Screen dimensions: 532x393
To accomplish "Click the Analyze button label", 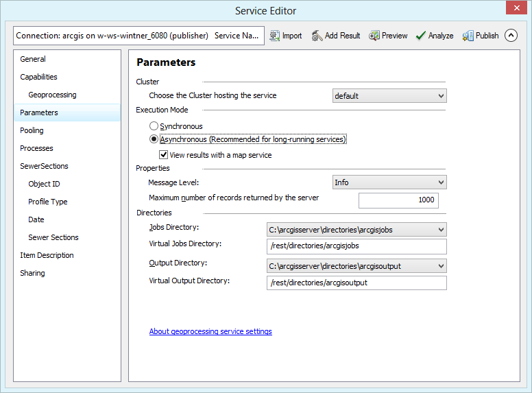I will pyautogui.click(x=441, y=36).
